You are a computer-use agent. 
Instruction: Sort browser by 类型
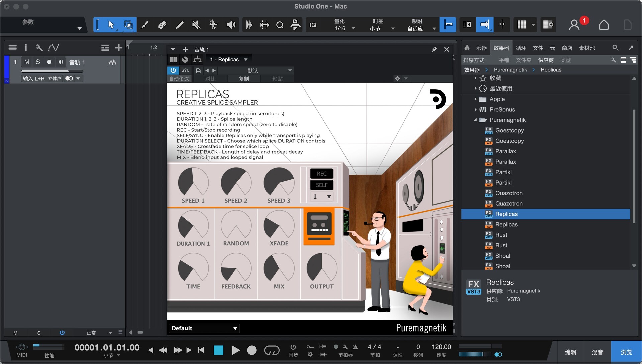click(565, 60)
